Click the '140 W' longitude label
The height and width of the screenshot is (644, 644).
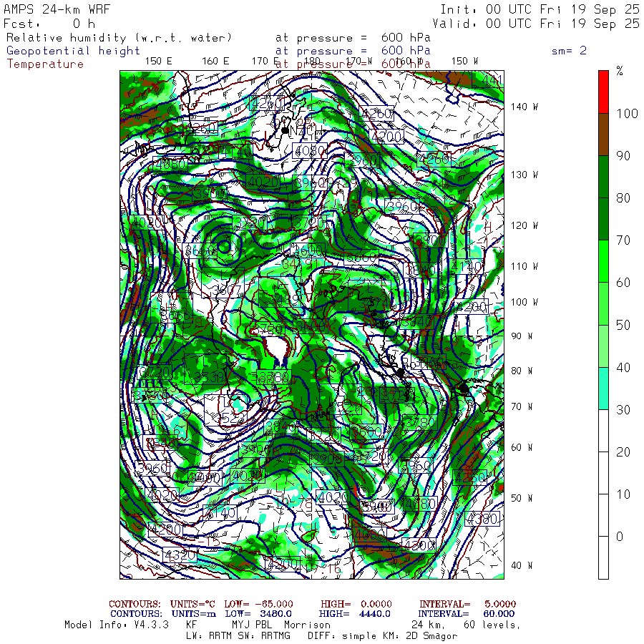[x=524, y=107]
